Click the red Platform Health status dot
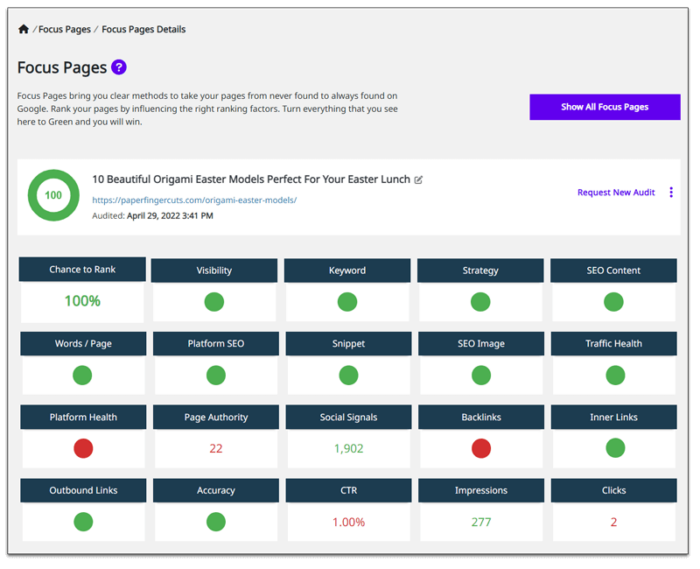The height and width of the screenshot is (569, 700). pos(83,448)
